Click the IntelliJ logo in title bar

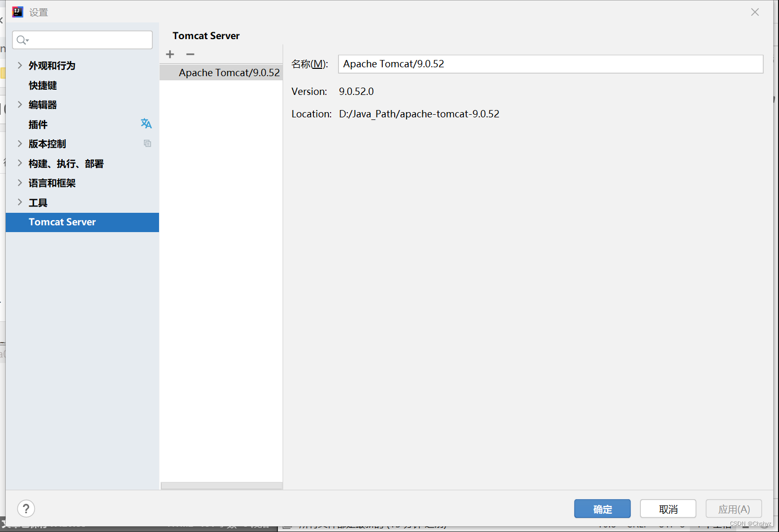pos(18,12)
